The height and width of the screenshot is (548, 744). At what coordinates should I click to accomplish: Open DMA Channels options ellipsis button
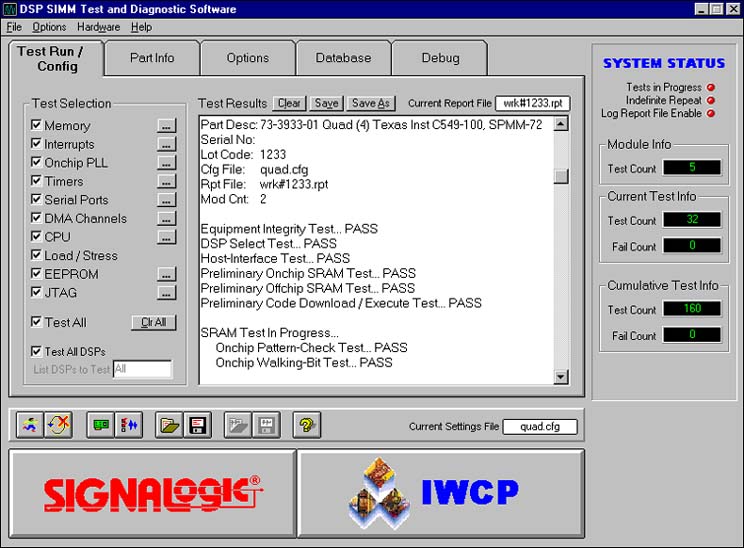click(166, 218)
